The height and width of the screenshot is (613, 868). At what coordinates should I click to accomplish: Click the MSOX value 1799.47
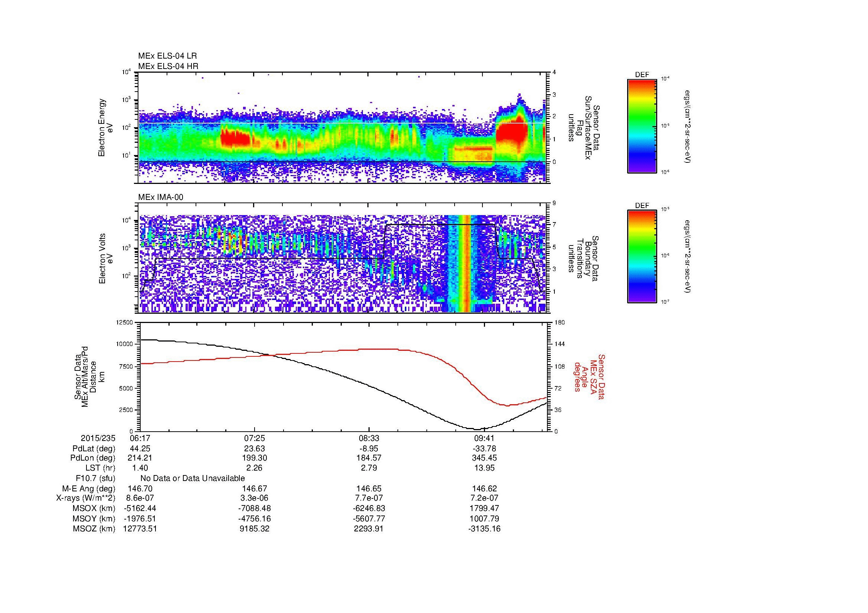[484, 508]
